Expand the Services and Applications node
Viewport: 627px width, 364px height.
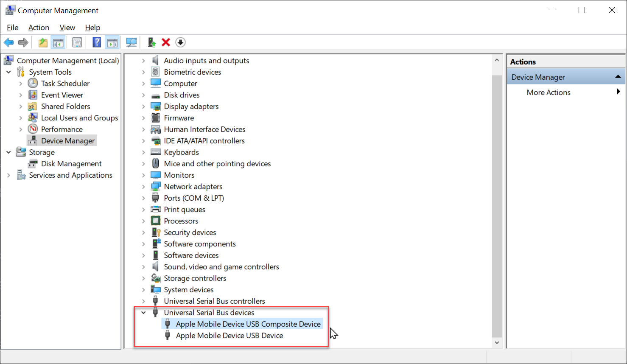(x=8, y=175)
